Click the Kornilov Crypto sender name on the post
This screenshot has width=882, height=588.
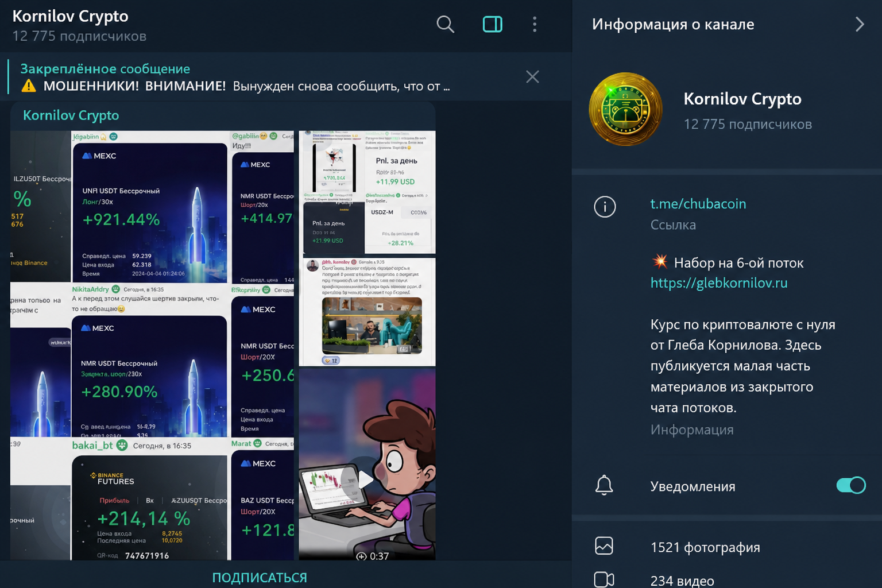click(71, 115)
